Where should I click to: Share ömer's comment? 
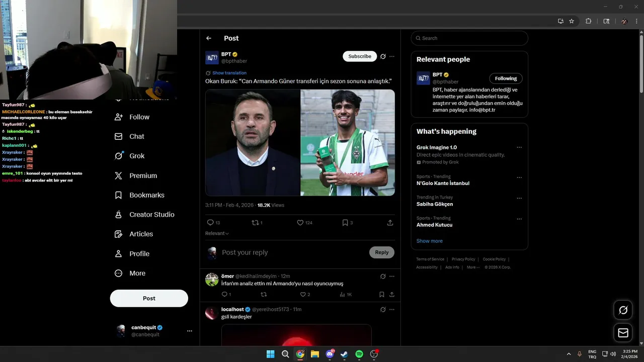pyautogui.click(x=392, y=295)
